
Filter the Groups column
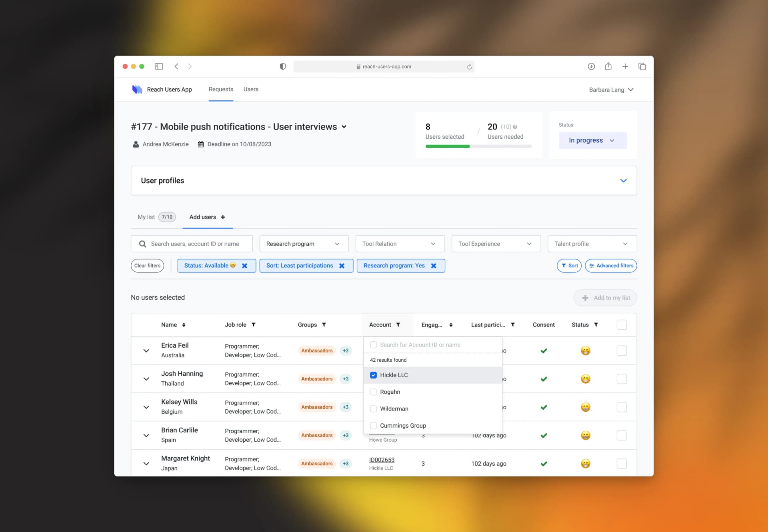(x=324, y=325)
